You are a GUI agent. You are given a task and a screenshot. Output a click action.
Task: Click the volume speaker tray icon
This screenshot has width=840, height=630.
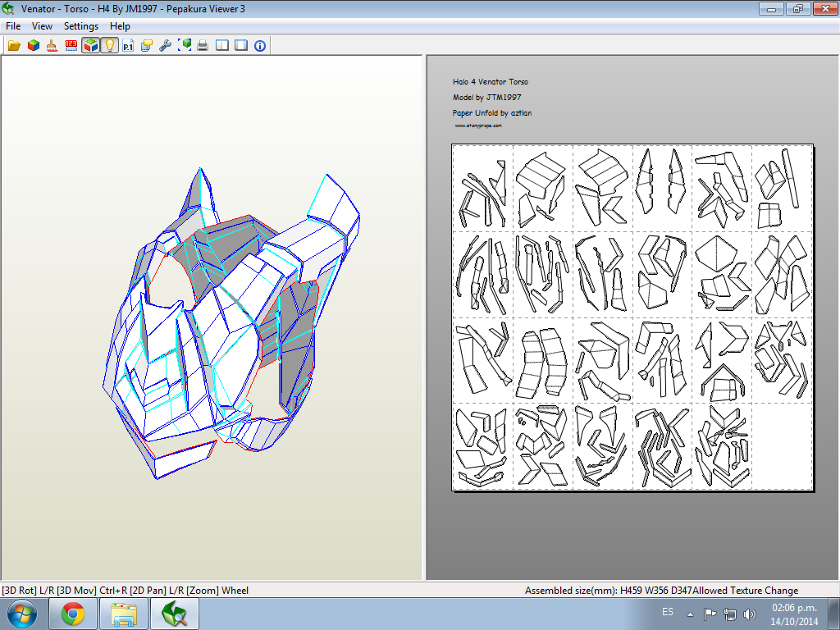click(x=750, y=614)
